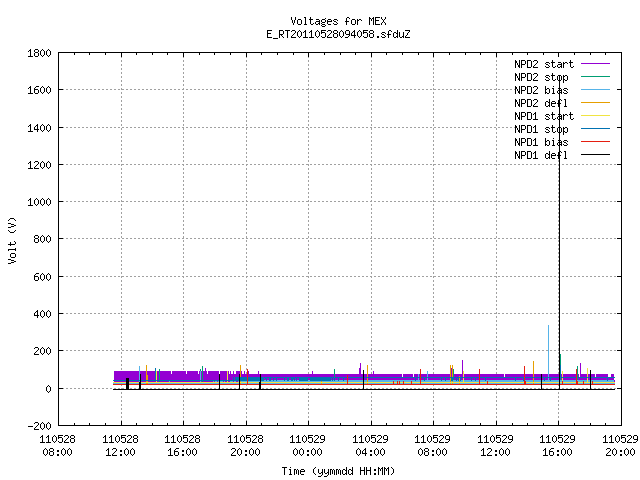The height and width of the screenshot is (480, 640).
Task: Click the 1600 y-axis tick value
Action: (39, 90)
